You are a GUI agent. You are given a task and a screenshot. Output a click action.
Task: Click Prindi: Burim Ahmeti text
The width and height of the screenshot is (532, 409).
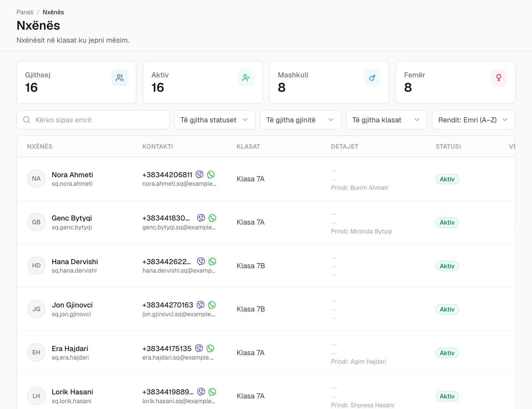point(359,188)
